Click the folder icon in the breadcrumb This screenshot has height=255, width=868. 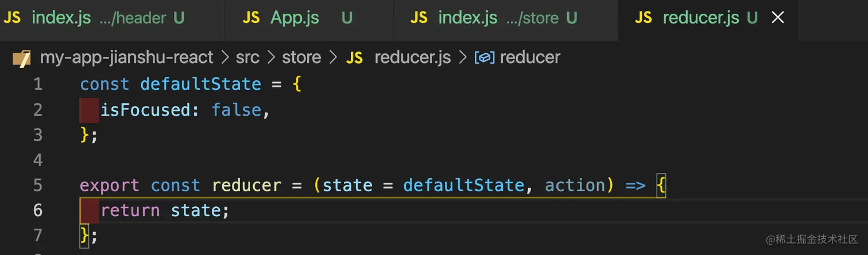21,58
